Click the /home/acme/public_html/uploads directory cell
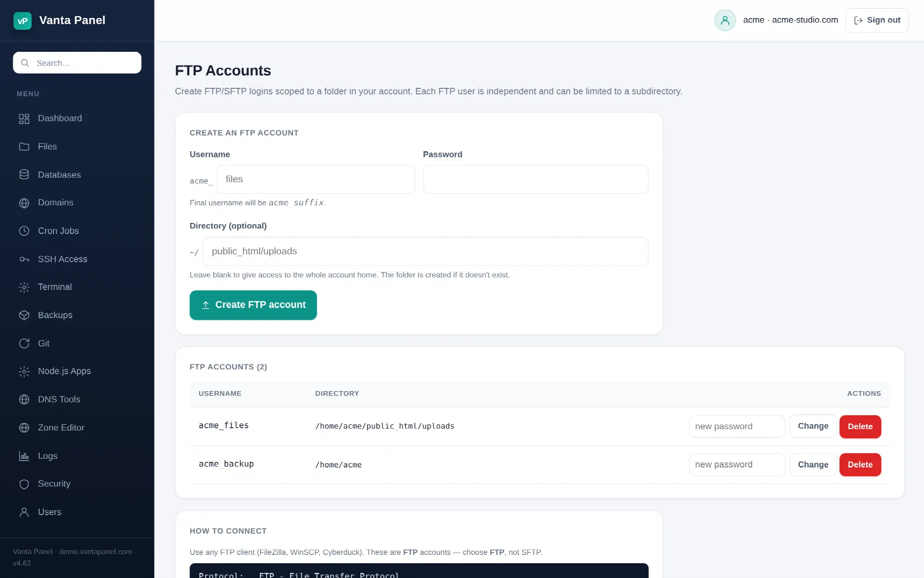 pyautogui.click(x=384, y=426)
